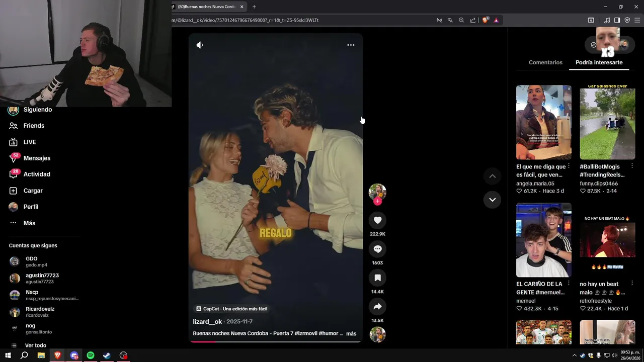644x362 pixels.
Task: Switch to the Podría interesarte tab
Action: point(599,62)
